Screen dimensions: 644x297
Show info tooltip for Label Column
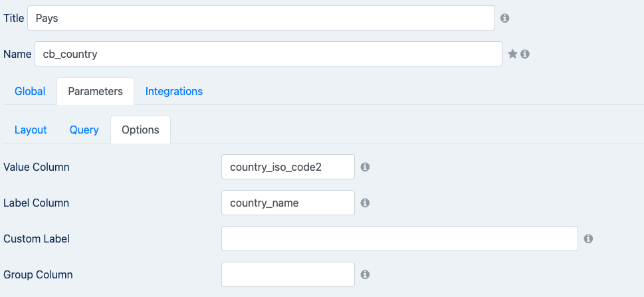coord(365,203)
